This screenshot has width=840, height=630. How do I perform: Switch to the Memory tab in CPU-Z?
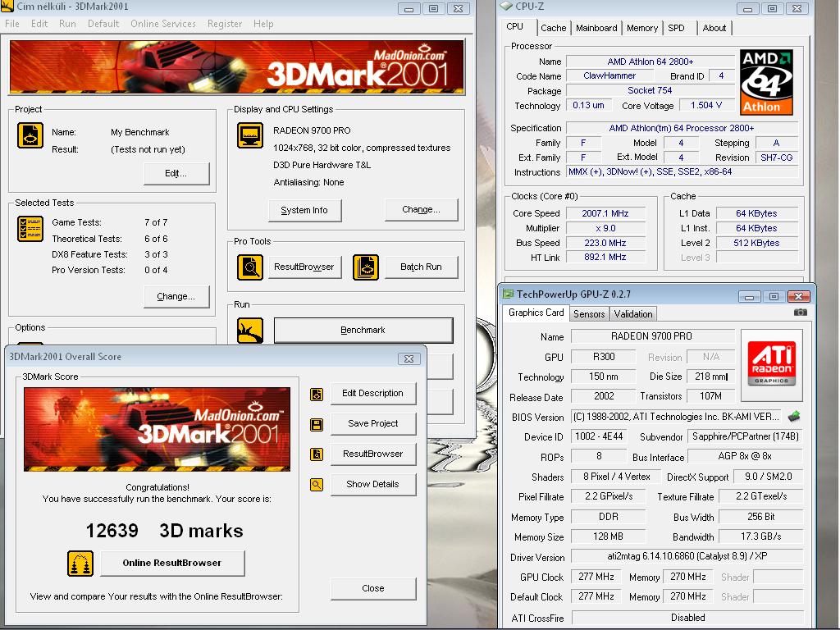[641, 28]
